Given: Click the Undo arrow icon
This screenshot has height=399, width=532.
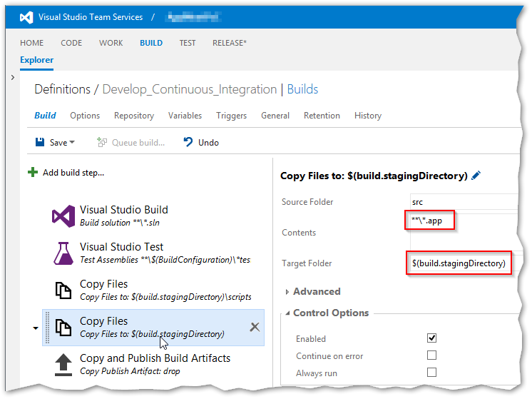Looking at the screenshot, I should pyautogui.click(x=188, y=142).
